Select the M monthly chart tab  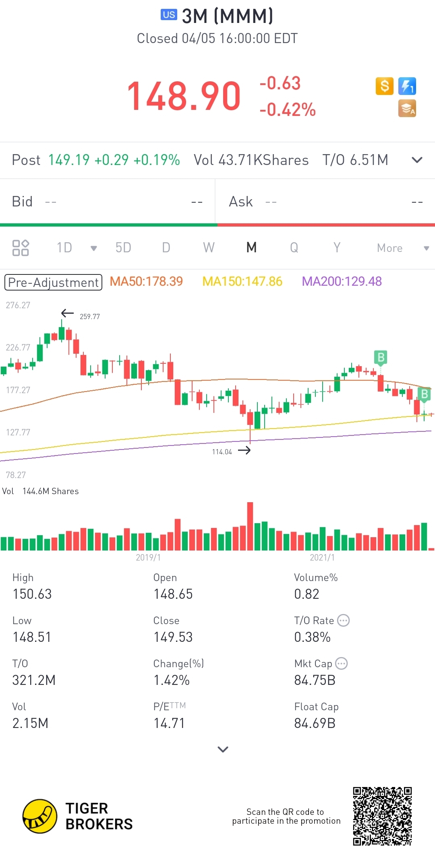tap(252, 247)
